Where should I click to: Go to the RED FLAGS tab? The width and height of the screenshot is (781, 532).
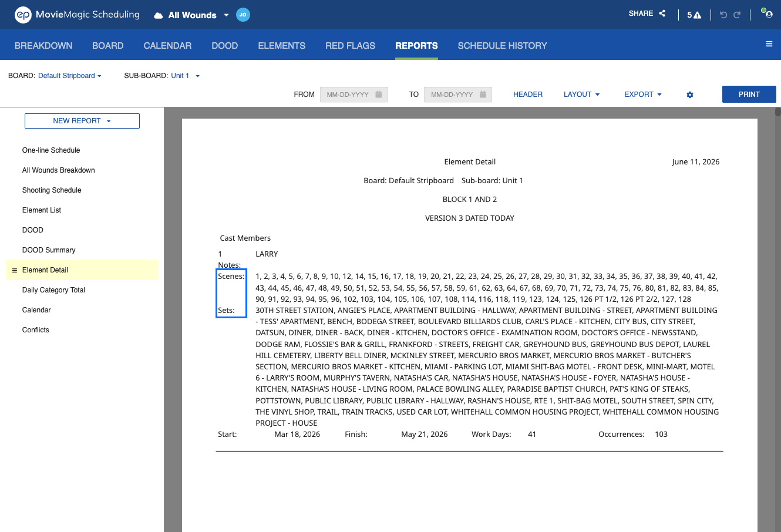(x=351, y=46)
